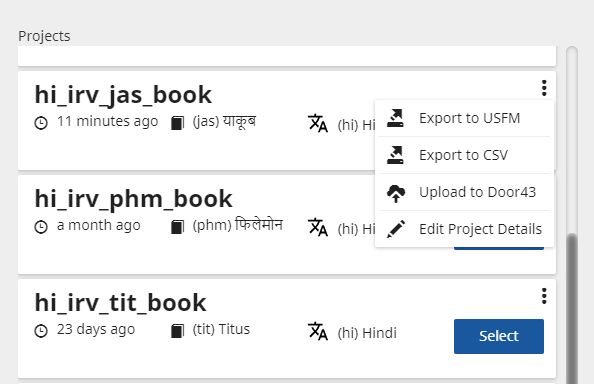Open the three-dot menu for hi_irv_tit_book
Viewport: 594px width, 384px height.
click(544, 296)
